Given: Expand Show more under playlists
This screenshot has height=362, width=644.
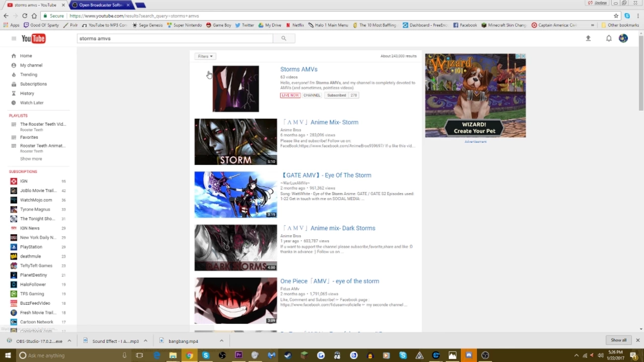Looking at the screenshot, I should click(x=31, y=159).
